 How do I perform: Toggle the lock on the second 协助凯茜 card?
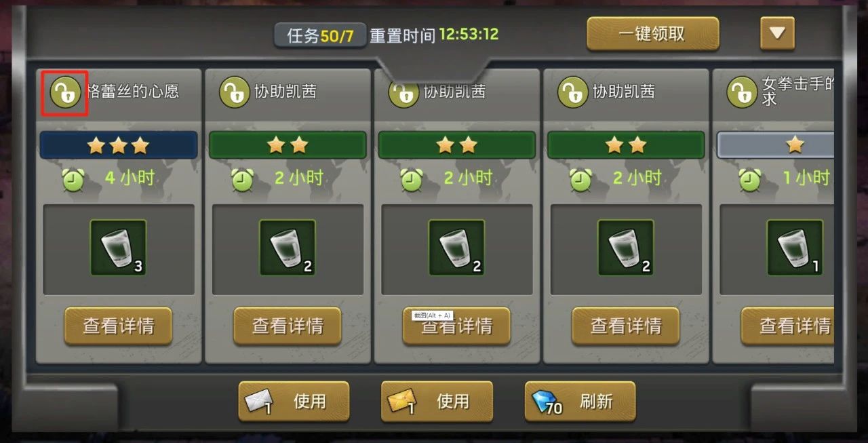[x=403, y=92]
